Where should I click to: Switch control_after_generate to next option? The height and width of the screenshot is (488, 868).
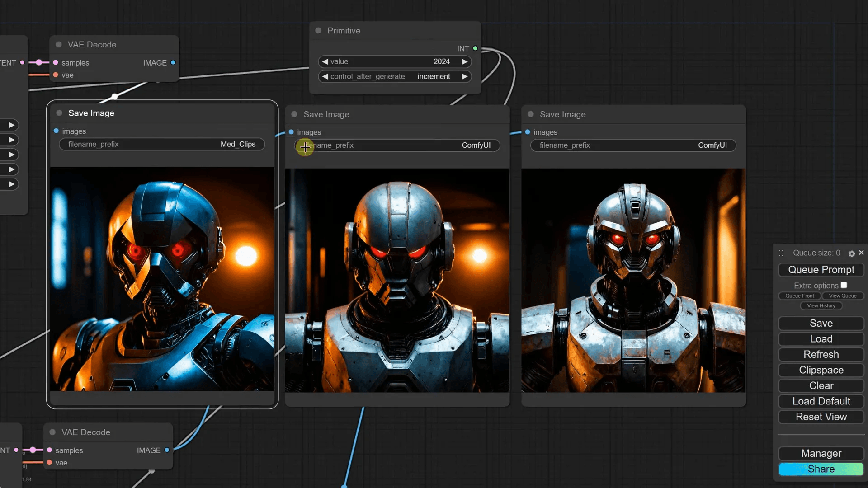click(x=464, y=77)
